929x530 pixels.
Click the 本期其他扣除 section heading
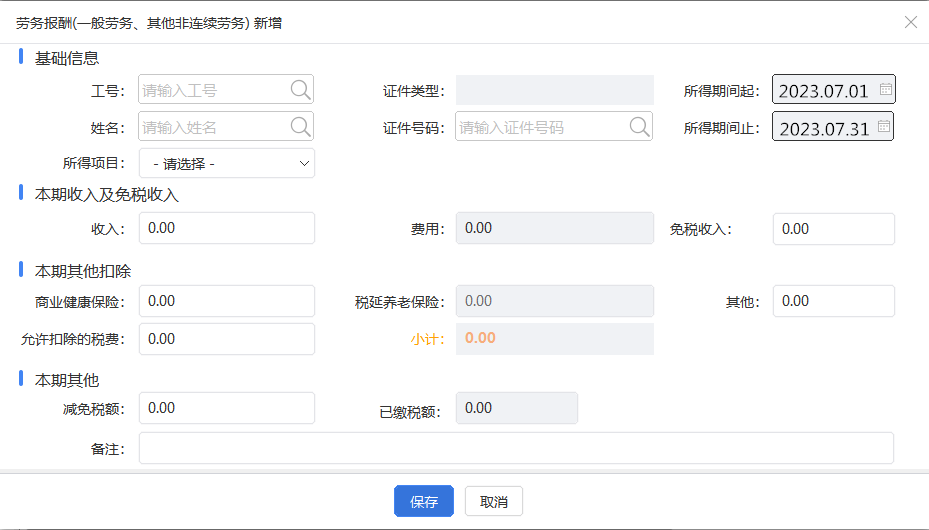point(83,271)
